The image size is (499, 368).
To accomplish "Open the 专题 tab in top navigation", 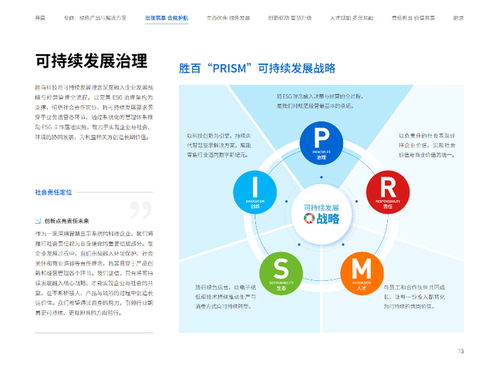I will 95,18.
